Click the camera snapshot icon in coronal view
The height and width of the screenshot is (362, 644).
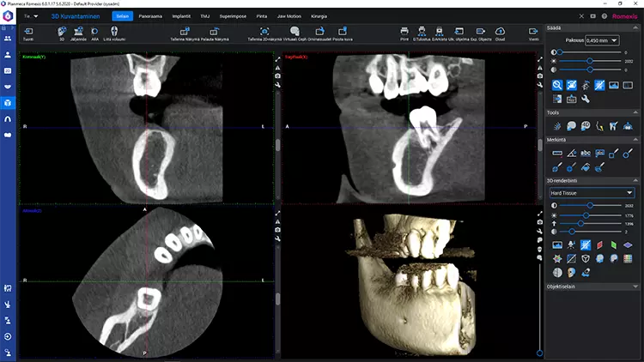coord(277,76)
